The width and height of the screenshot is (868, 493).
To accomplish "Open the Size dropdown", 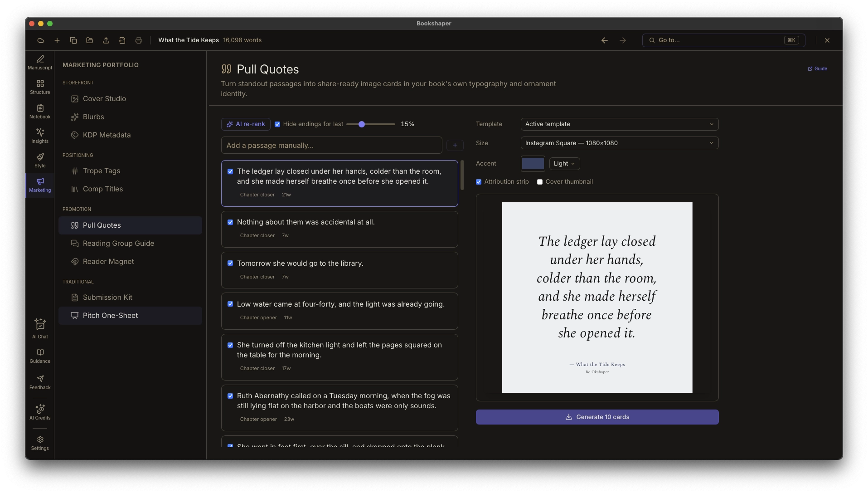I will pos(619,143).
